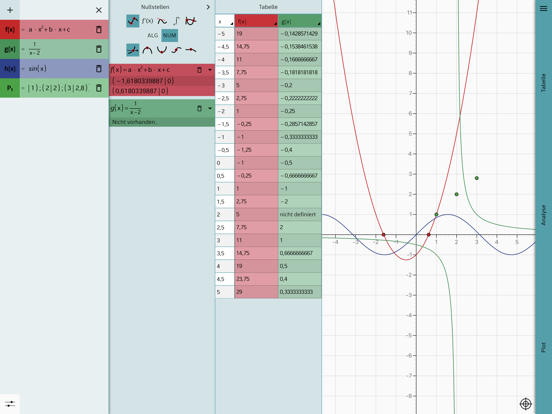
Task: Expand the Nullstellen panel chevron
Action: click(x=208, y=7)
